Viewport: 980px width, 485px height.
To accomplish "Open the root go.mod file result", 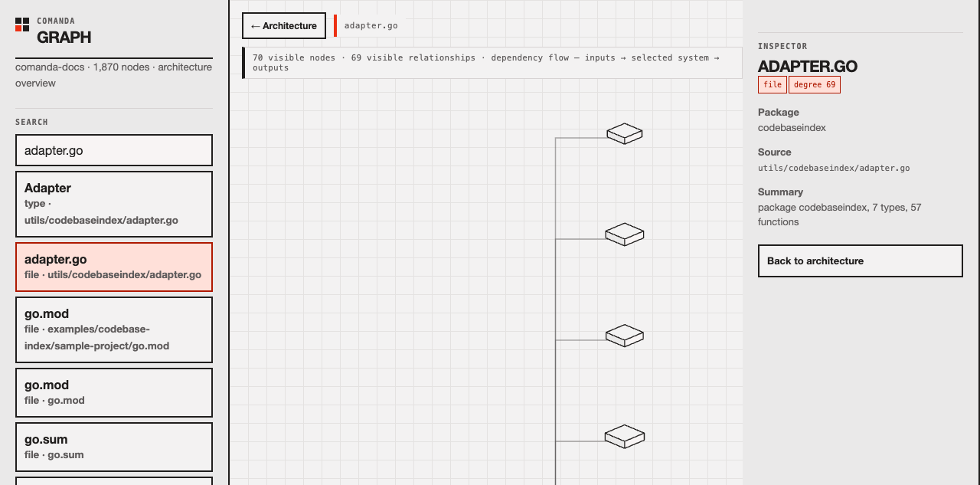I will [114, 392].
